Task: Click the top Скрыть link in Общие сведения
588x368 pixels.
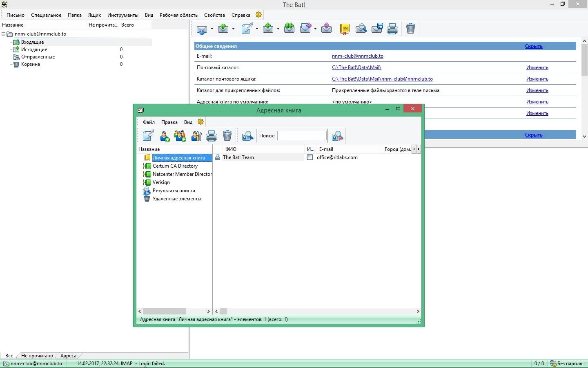Action: click(x=534, y=46)
